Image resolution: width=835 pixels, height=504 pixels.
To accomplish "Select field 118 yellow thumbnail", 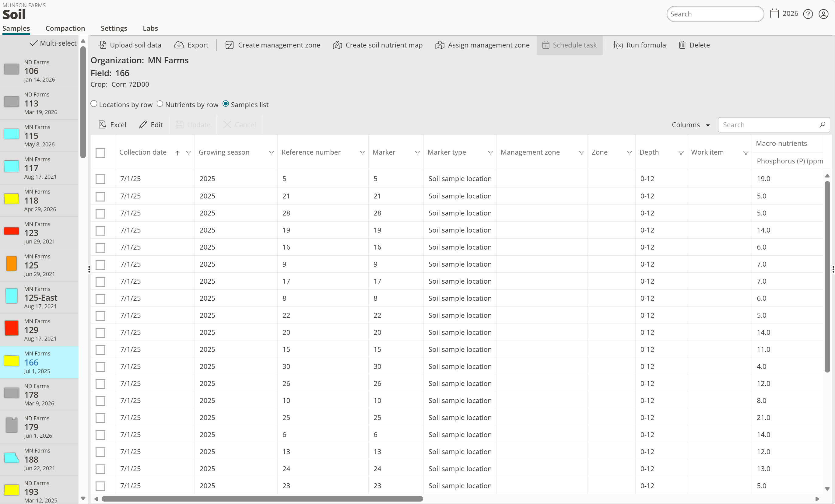I will point(12,199).
